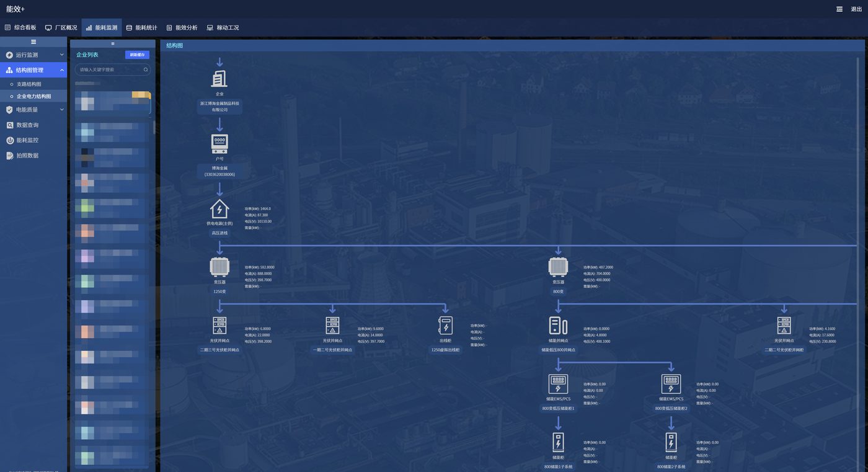Screen dimensions: 868x472
Task: Click the 博海金属 account number label
Action: (219, 171)
